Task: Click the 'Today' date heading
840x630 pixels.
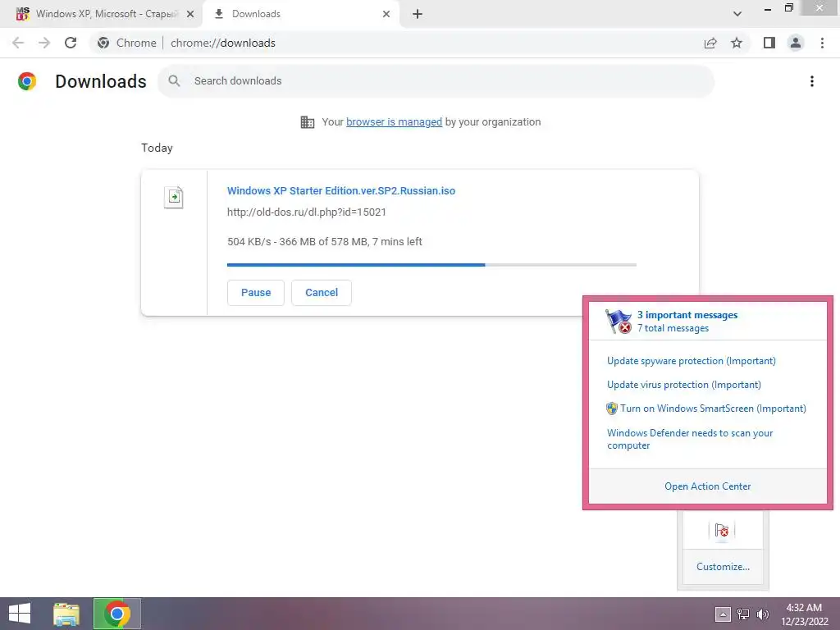Action: tap(157, 148)
